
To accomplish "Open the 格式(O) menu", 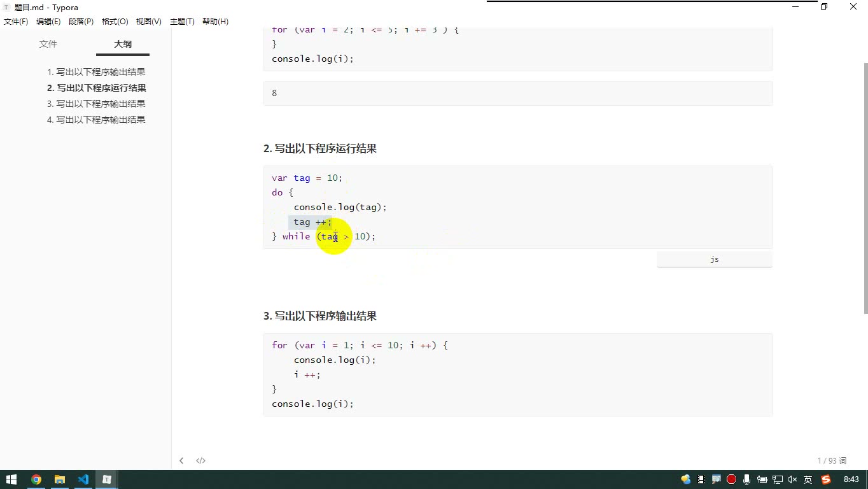I will [x=115, y=22].
